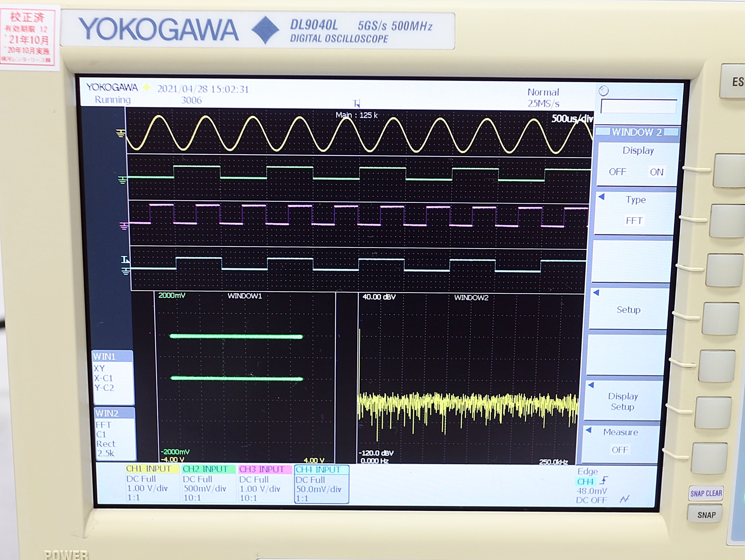745x560 pixels.
Task: Open the Display Setup soft key
Action: (x=623, y=401)
